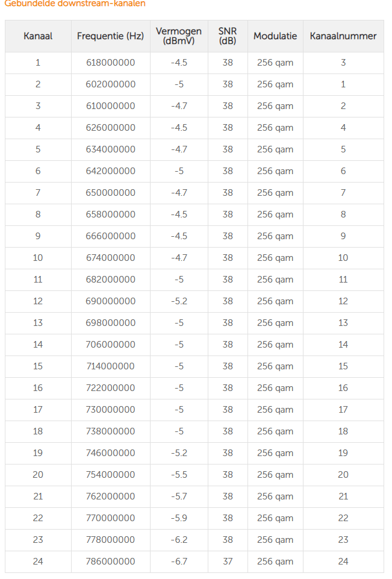Select the frequency cell 618000000
Image resolution: width=392 pixels, height=579 pixels.
tap(111, 63)
